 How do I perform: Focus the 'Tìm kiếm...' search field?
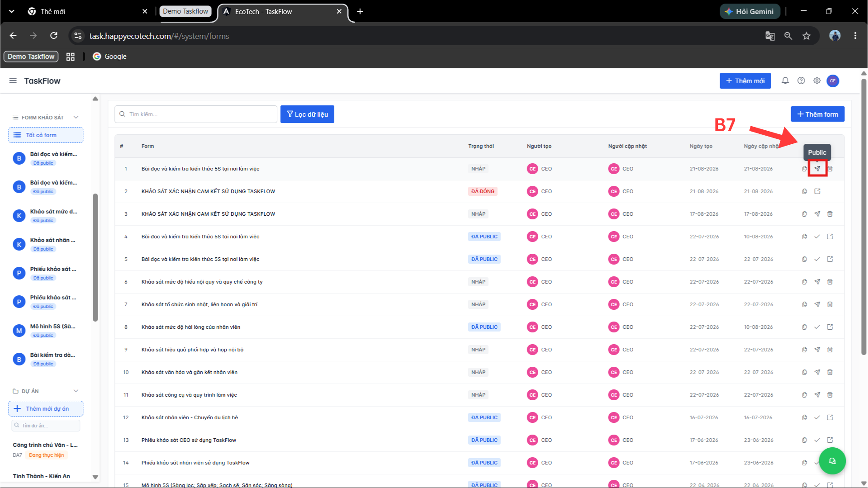196,114
